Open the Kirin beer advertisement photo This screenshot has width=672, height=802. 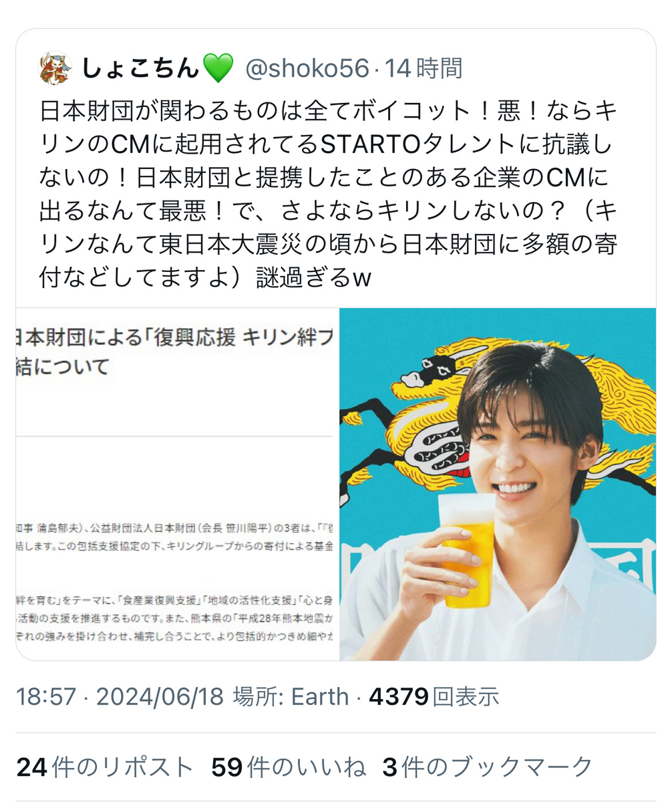[498, 484]
